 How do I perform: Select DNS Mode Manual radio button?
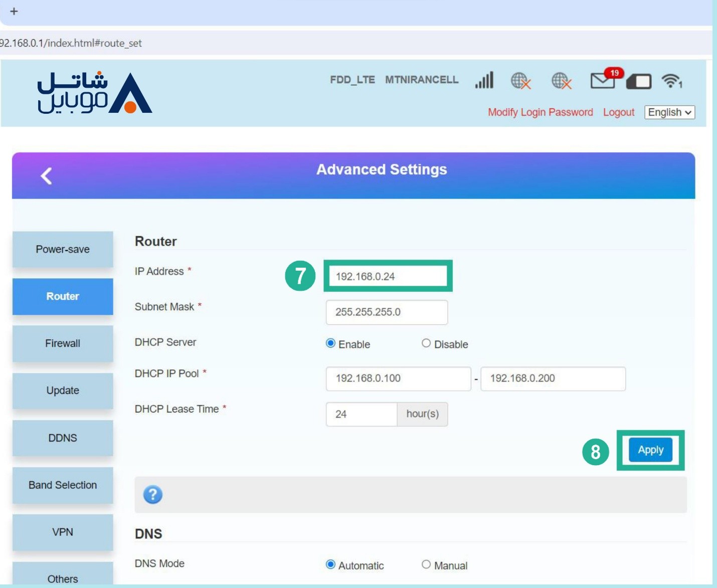426,564
